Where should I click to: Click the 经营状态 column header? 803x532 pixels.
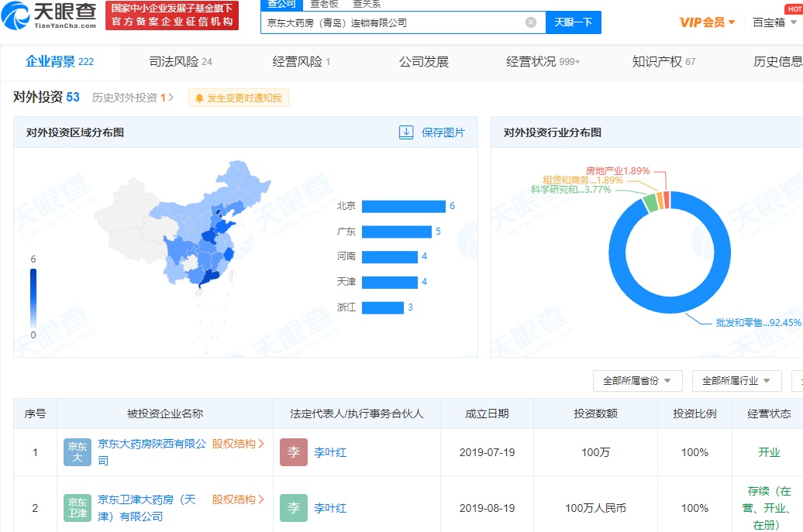pos(769,414)
